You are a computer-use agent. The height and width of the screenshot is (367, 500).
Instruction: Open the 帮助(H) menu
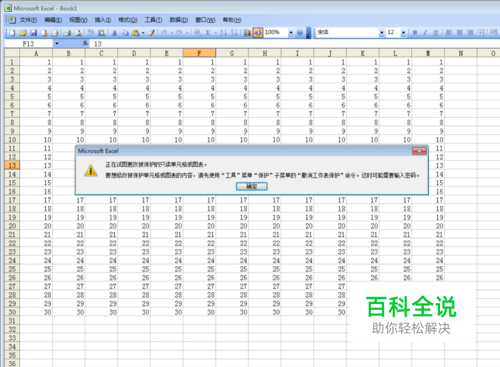click(x=232, y=20)
